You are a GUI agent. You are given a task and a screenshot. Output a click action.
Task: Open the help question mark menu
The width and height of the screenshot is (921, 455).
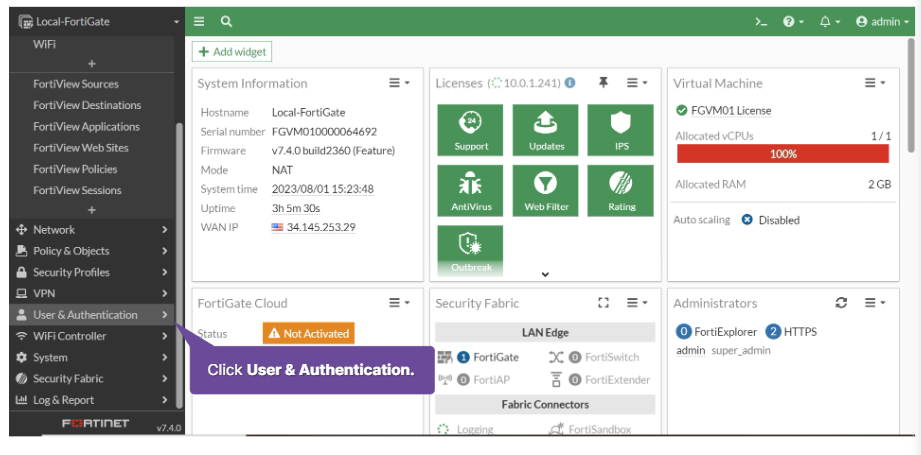coord(793,22)
